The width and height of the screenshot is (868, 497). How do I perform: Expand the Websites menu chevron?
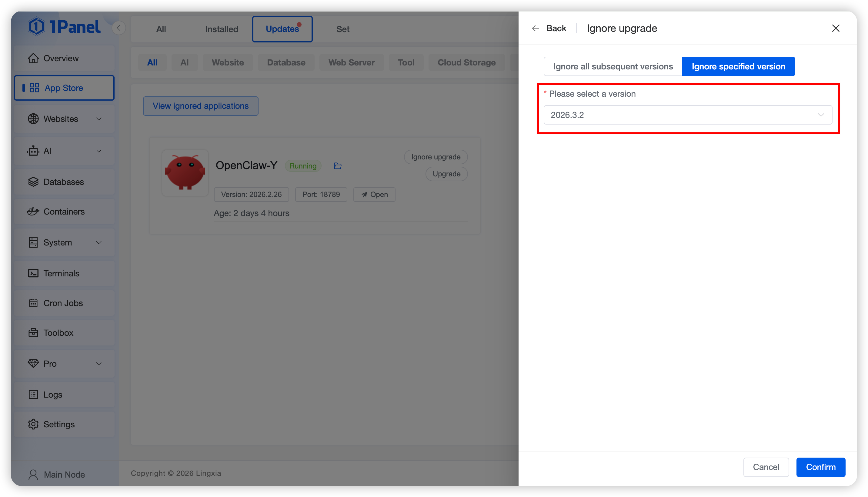click(x=98, y=119)
